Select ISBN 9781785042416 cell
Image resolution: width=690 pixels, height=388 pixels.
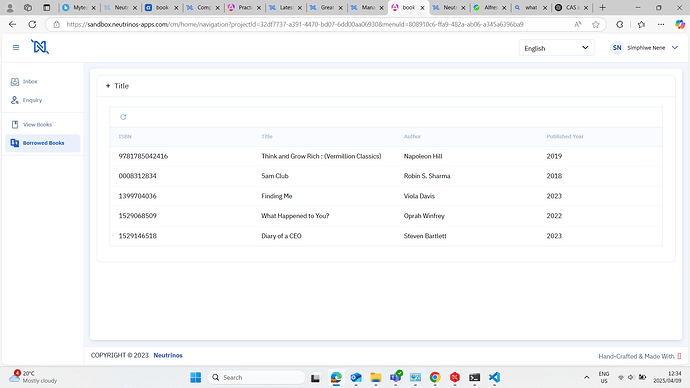143,156
